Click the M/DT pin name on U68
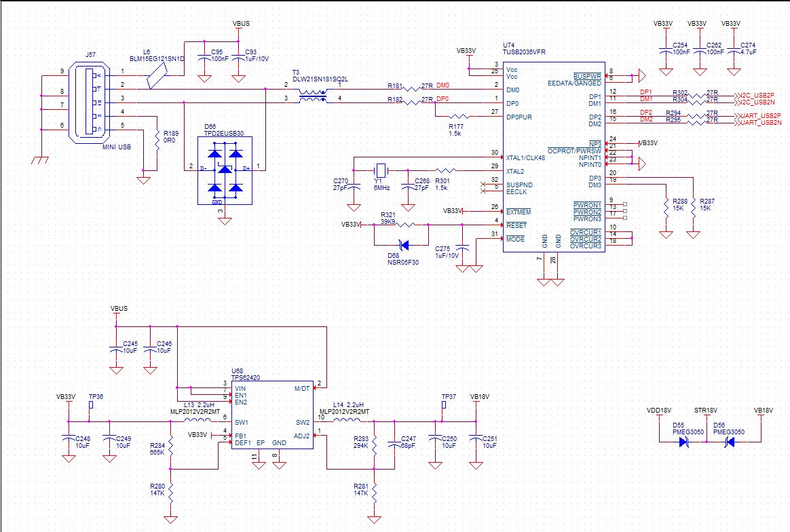790x532 pixels. (x=302, y=388)
